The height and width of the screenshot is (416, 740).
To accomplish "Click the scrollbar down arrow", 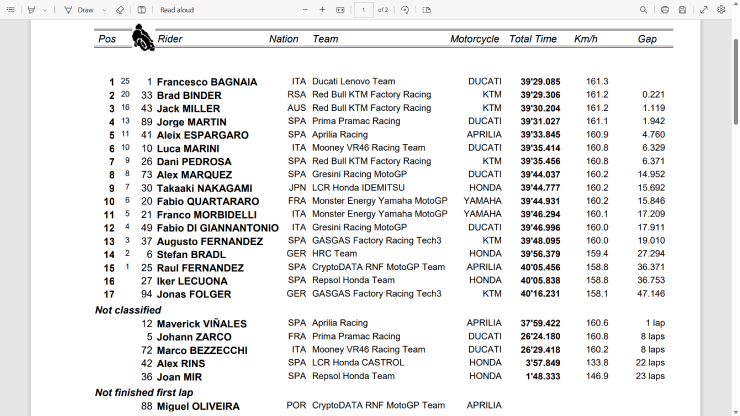I will pos(735,412).
